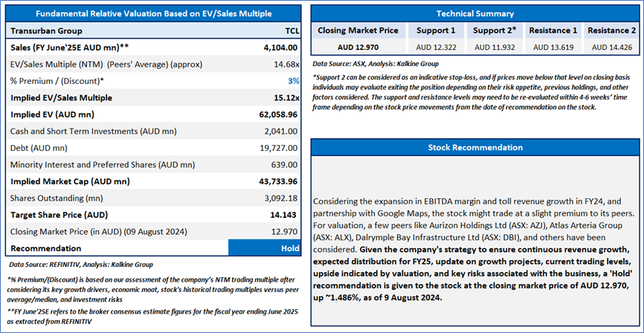The height and width of the screenshot is (333, 644).
Task: Select the cash value '2,041.00'
Action: (282, 132)
